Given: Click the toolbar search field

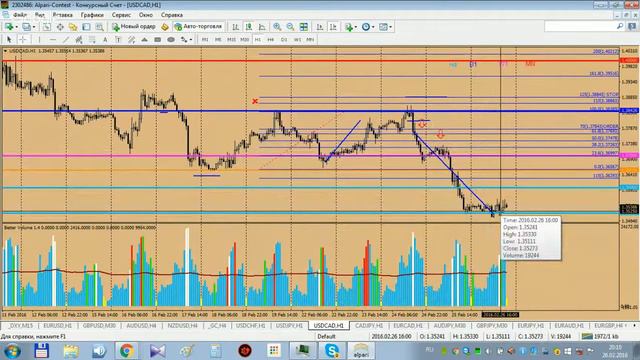Looking at the screenshot, I should (580, 27).
